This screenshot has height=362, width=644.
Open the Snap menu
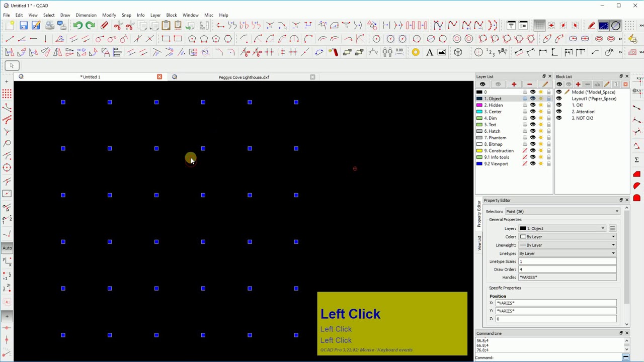click(126, 15)
